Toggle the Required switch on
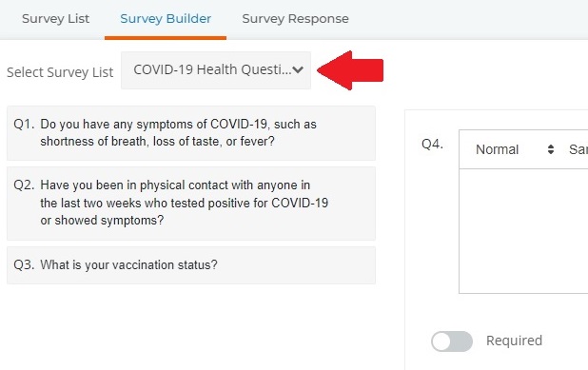 (x=452, y=341)
